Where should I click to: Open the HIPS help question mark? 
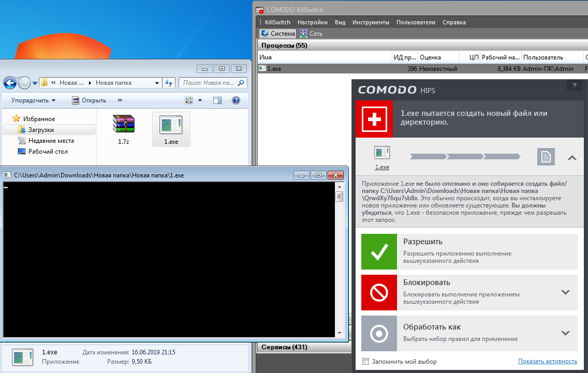[x=575, y=85]
